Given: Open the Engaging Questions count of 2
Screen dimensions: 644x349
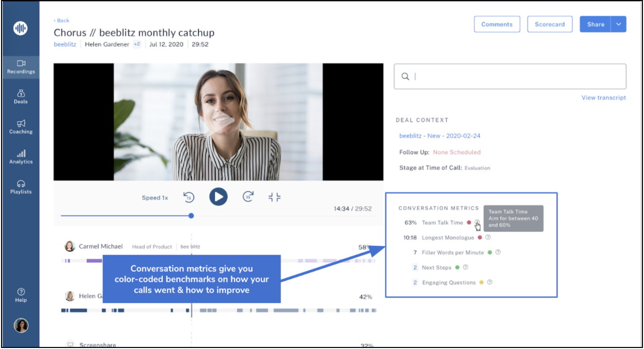Looking at the screenshot, I should (415, 282).
